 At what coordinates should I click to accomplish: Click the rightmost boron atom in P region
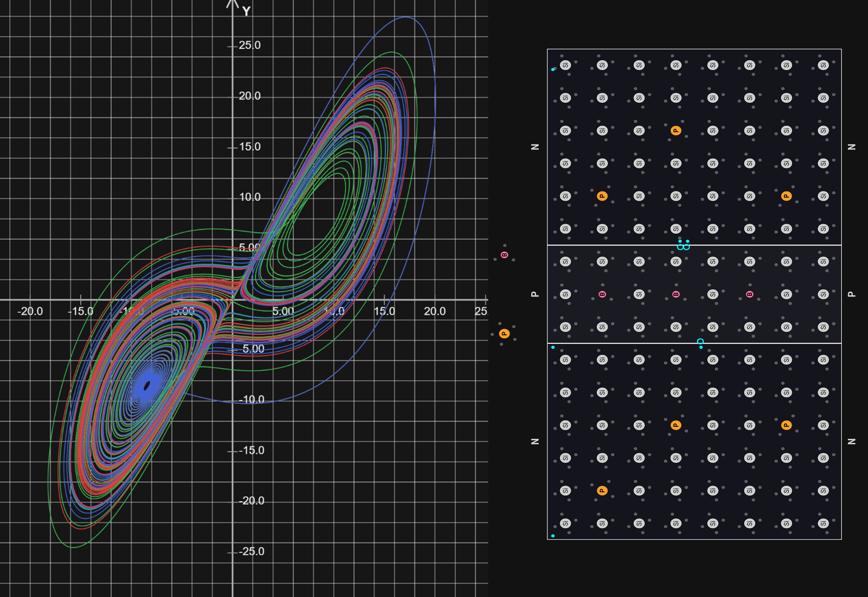point(750,295)
